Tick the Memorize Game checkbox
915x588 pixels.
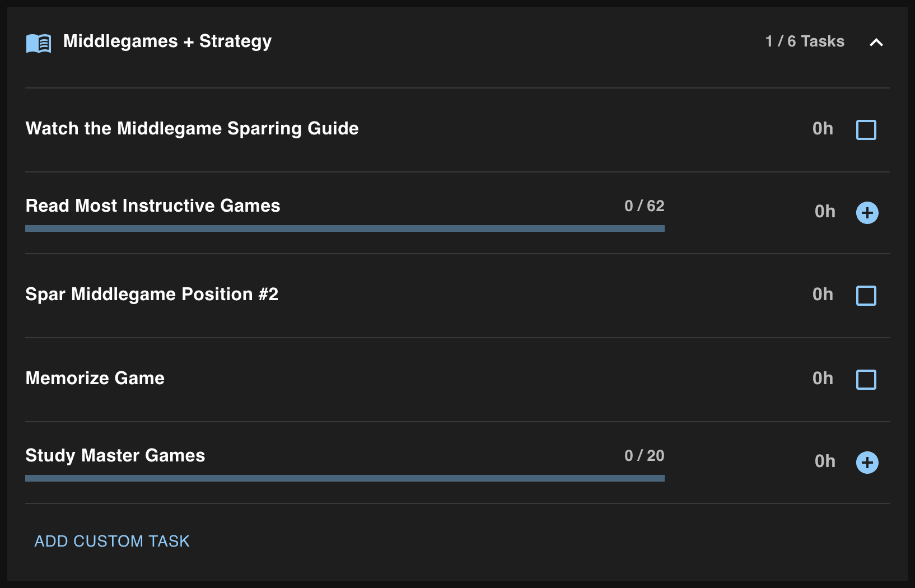click(x=866, y=380)
